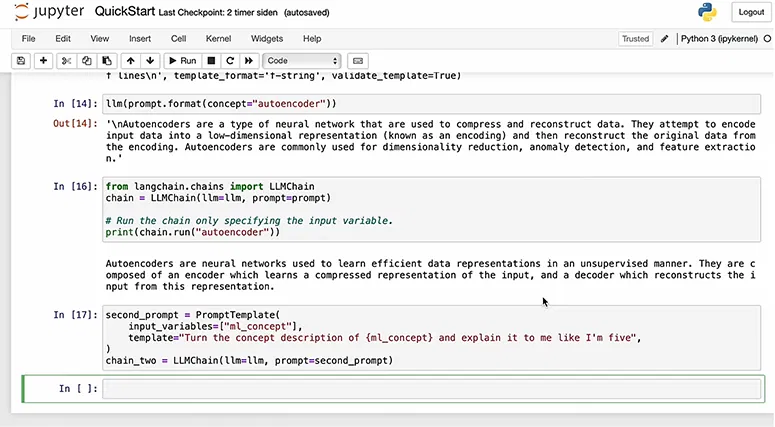Click the Logout button
Viewport: 775px width, 427px height.
point(751,12)
